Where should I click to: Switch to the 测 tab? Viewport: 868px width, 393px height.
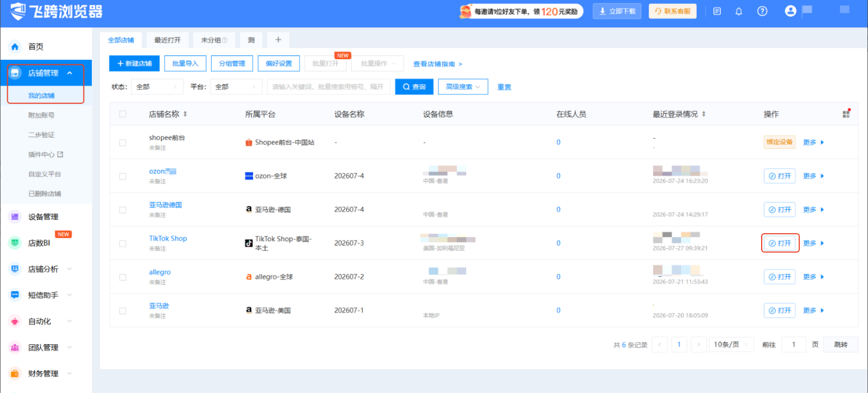tap(251, 40)
